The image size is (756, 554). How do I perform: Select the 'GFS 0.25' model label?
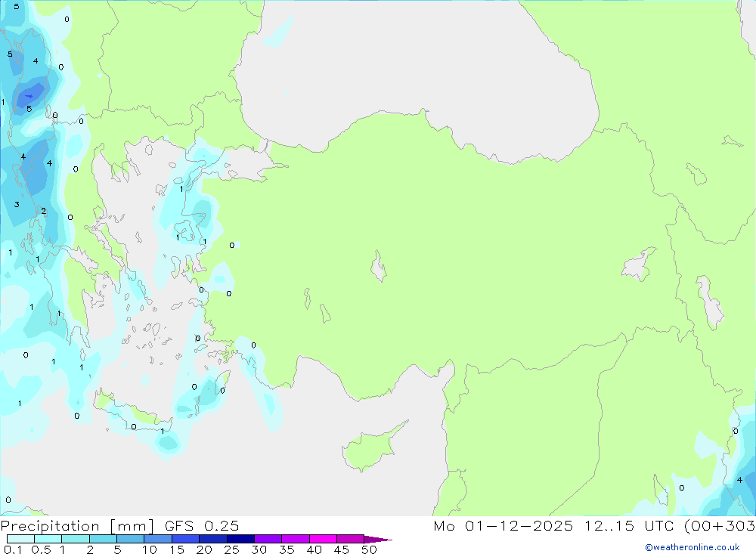point(202,525)
